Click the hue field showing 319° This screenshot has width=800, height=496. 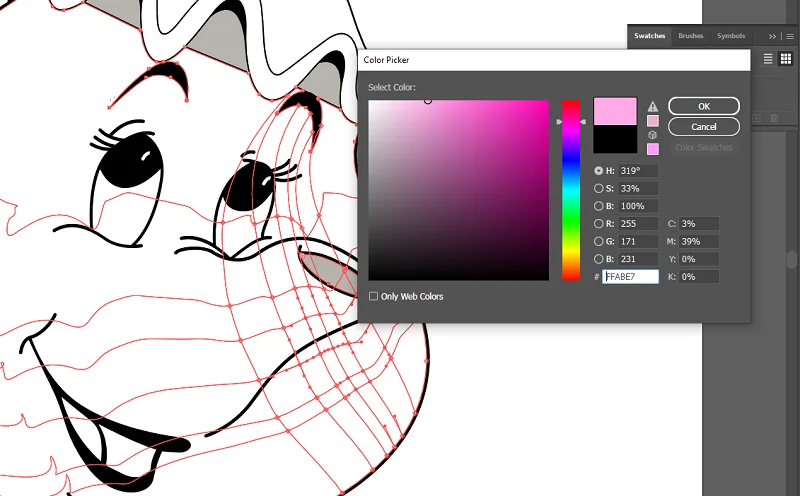click(x=638, y=171)
